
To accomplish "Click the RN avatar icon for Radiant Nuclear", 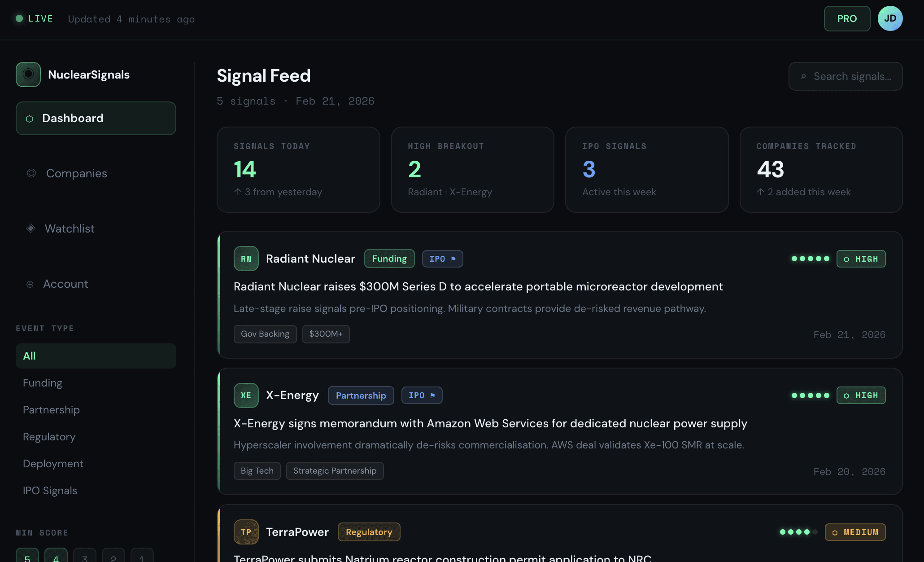I will [x=246, y=259].
